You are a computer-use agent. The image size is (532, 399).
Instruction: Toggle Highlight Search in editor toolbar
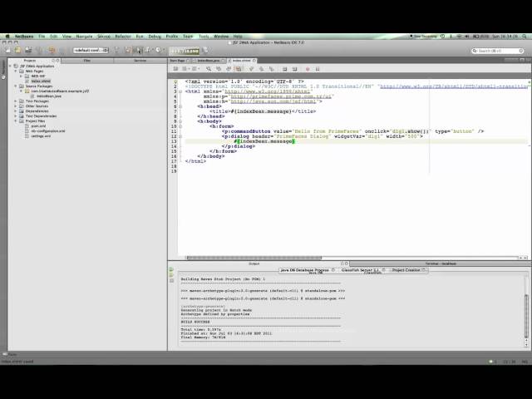(x=239, y=69)
